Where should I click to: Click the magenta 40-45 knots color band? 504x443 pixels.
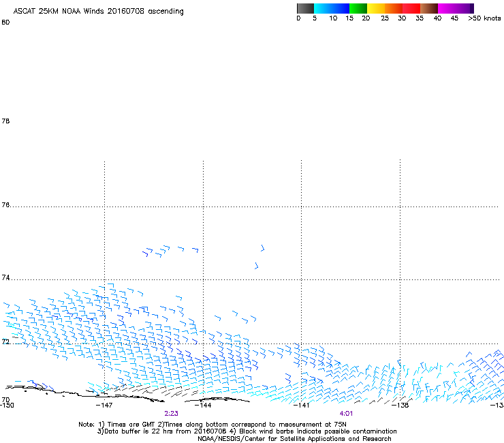click(x=447, y=8)
